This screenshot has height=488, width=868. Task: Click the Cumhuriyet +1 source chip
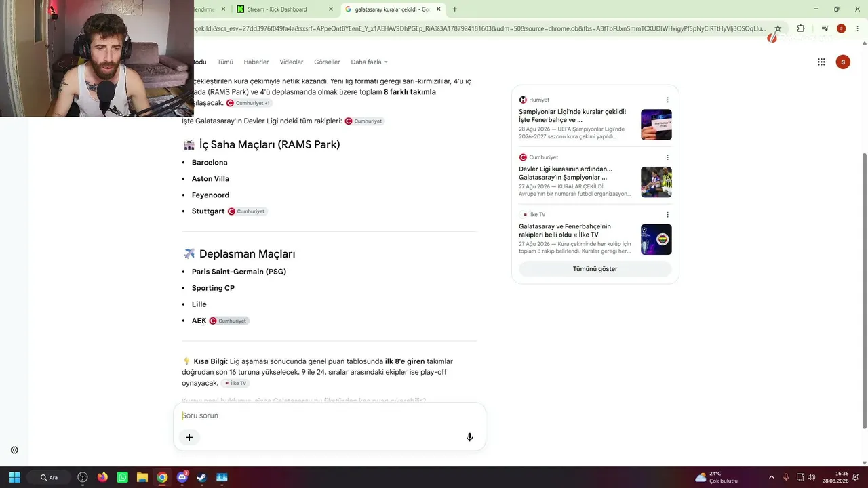[249, 103]
